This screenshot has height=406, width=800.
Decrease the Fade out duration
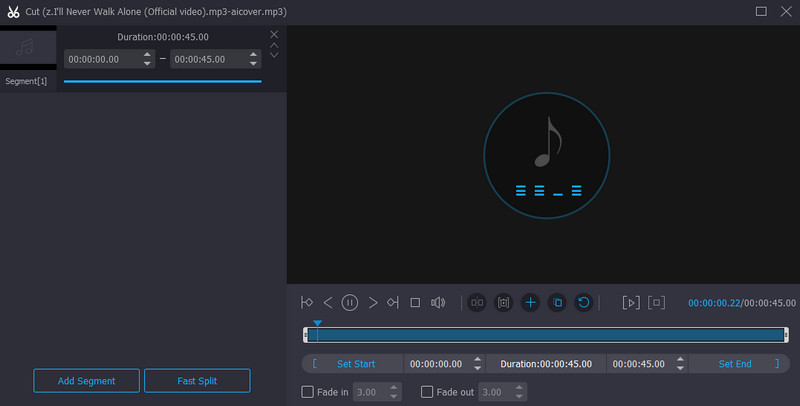tap(519, 396)
